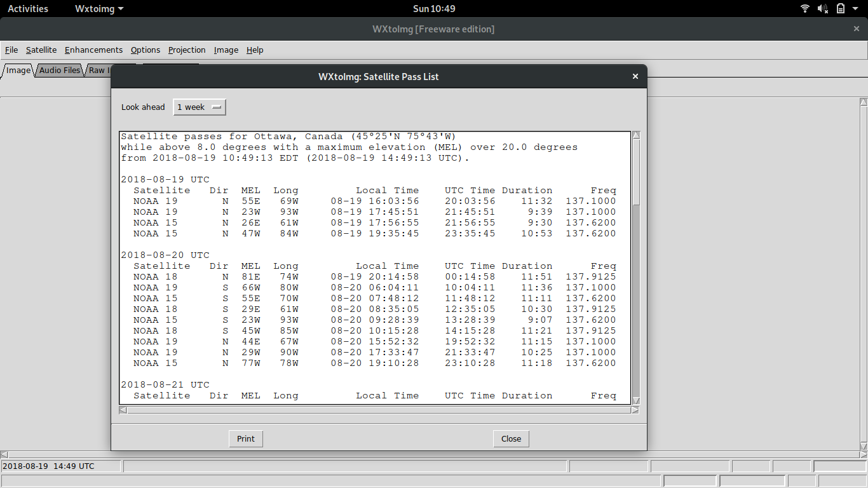Click the NOAA 18 pass at 12:35:05 UTC

pyautogui.click(x=375, y=309)
